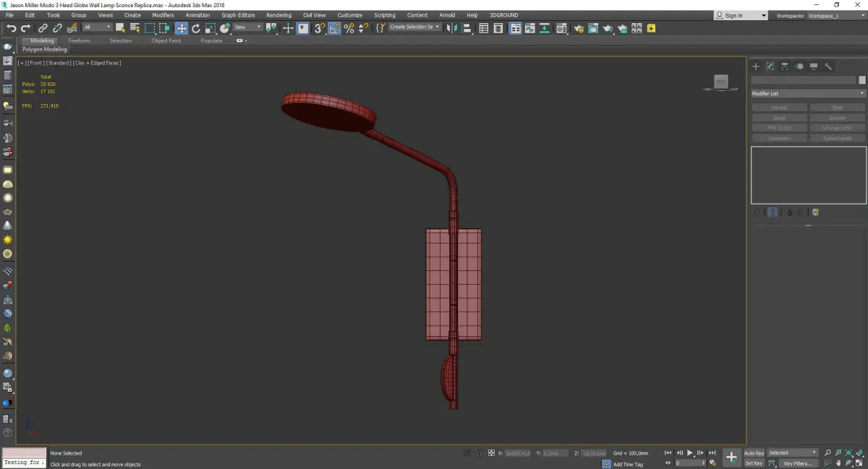Choose Rectangular Selection Region tool
The height and width of the screenshot is (469, 868).
click(150, 28)
